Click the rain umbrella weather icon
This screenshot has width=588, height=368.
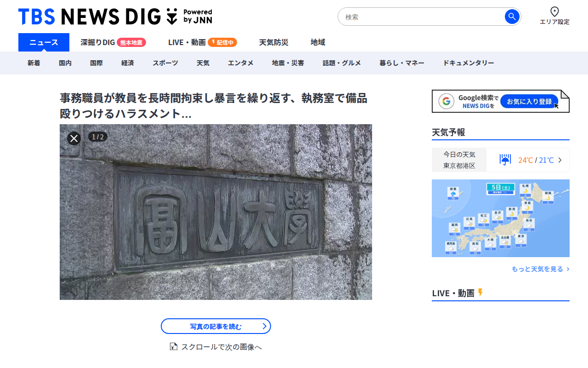(505, 160)
